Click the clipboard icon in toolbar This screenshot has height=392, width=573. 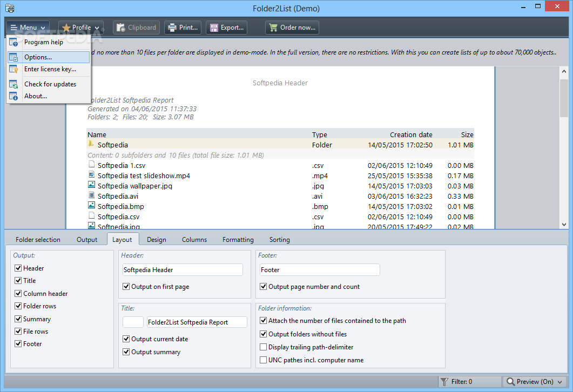coord(121,28)
